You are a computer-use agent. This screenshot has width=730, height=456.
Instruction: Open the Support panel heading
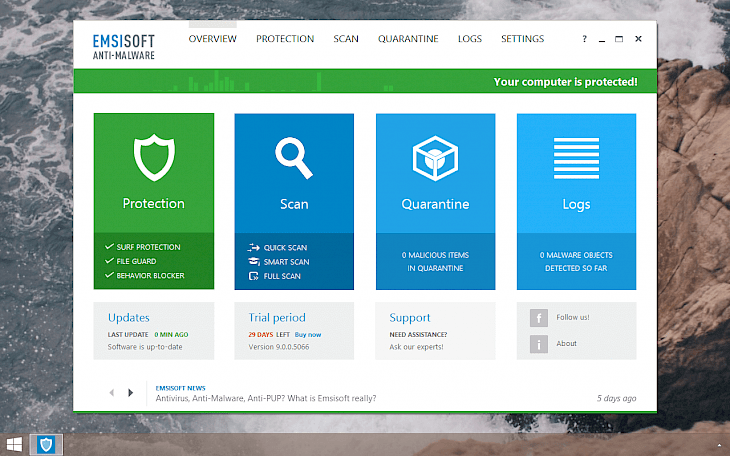point(410,318)
